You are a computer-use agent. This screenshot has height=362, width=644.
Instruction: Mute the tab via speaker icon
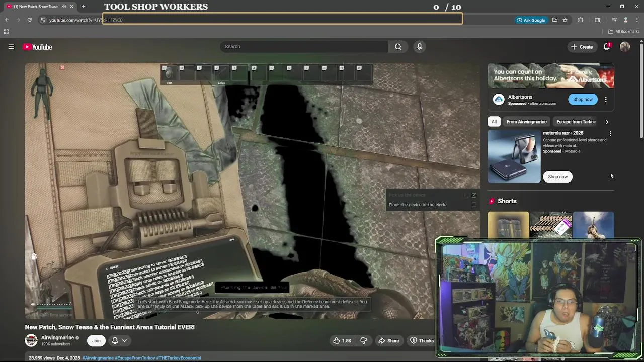(x=64, y=7)
